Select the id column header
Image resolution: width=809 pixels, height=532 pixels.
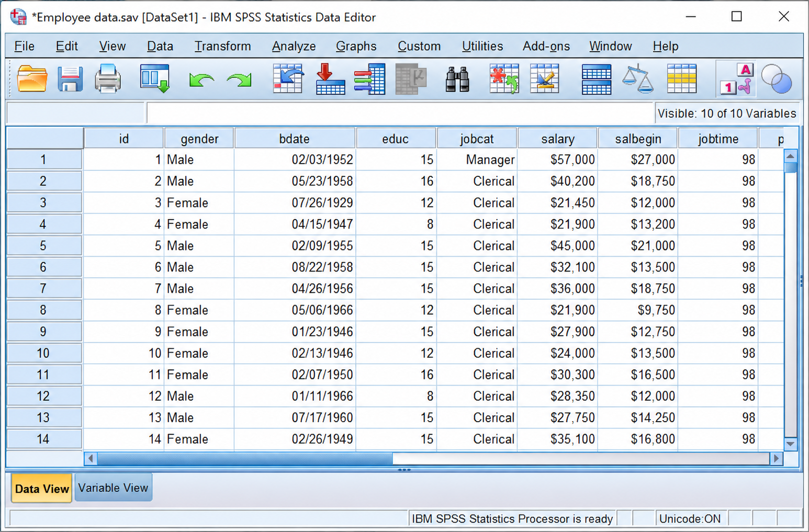pos(123,139)
